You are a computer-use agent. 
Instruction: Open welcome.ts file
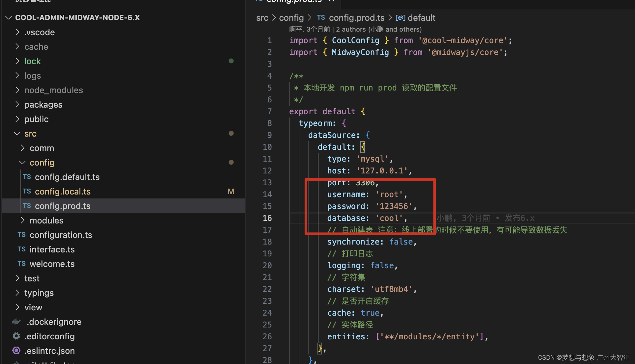click(52, 264)
